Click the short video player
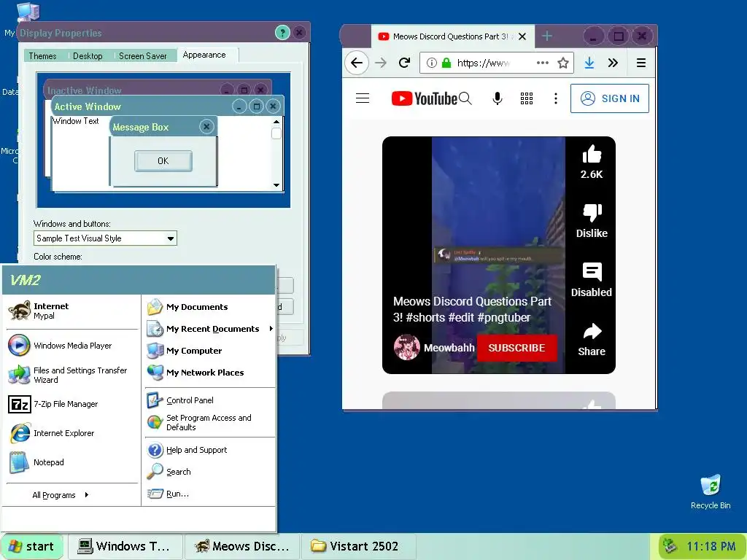Screen dimensions: 747x560 coord(498,254)
